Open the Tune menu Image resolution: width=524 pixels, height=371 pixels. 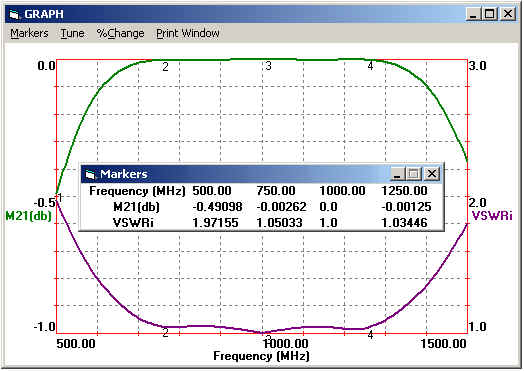click(x=72, y=33)
